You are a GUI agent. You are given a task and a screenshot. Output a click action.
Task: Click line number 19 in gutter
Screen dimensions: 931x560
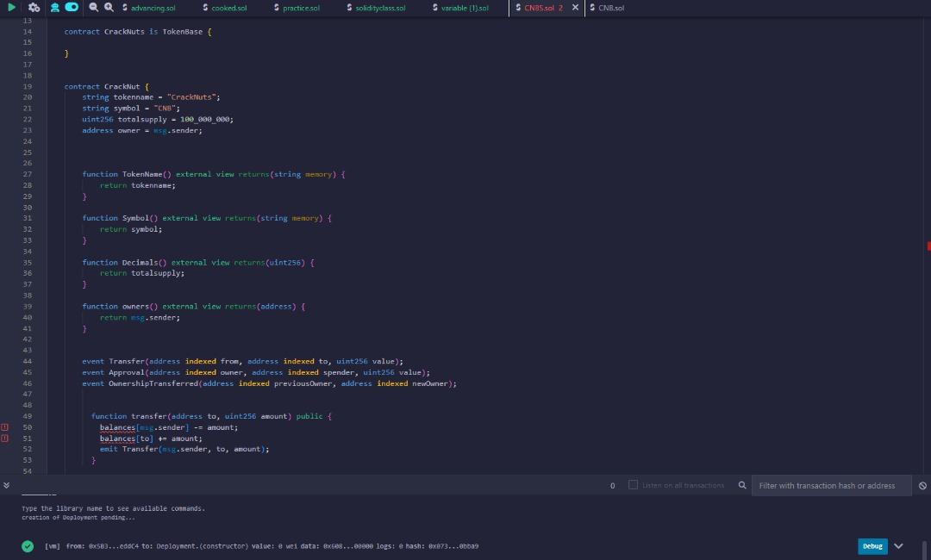[28, 87]
